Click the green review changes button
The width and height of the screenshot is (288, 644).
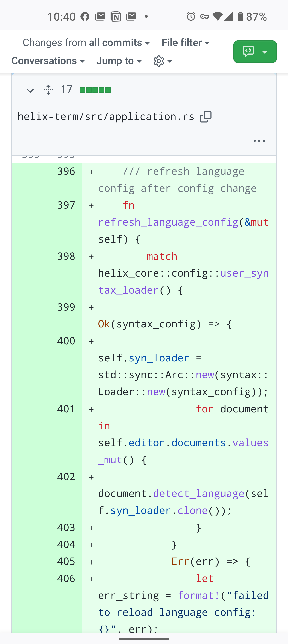(255, 51)
